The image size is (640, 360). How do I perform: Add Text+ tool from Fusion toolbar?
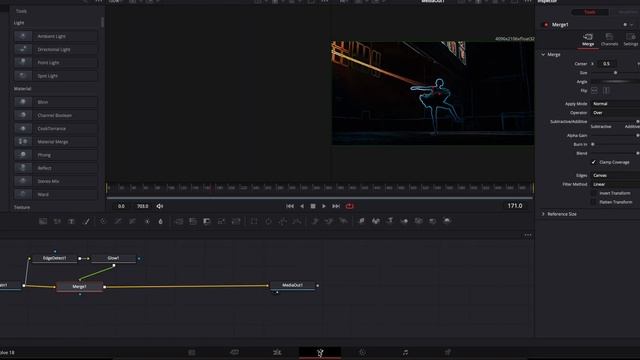[71, 221]
